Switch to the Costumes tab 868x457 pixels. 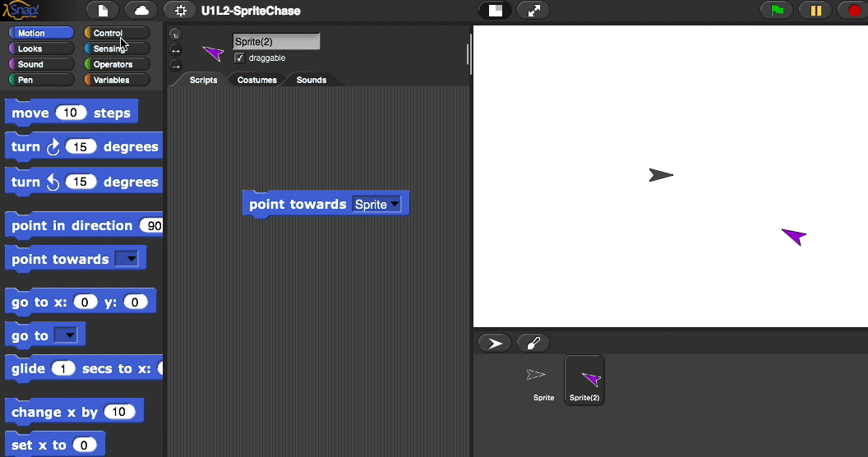tap(256, 80)
